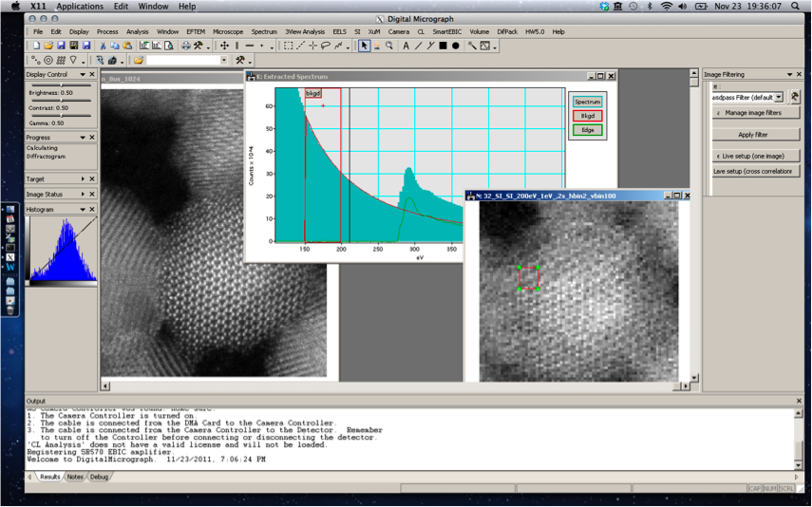
Task: Select the rectangle ROI dashed-box tool
Action: (x=289, y=47)
